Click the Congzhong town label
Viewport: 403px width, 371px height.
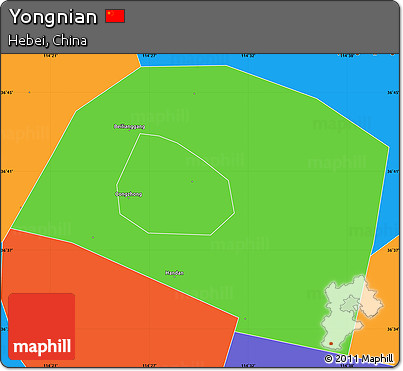click(x=129, y=194)
